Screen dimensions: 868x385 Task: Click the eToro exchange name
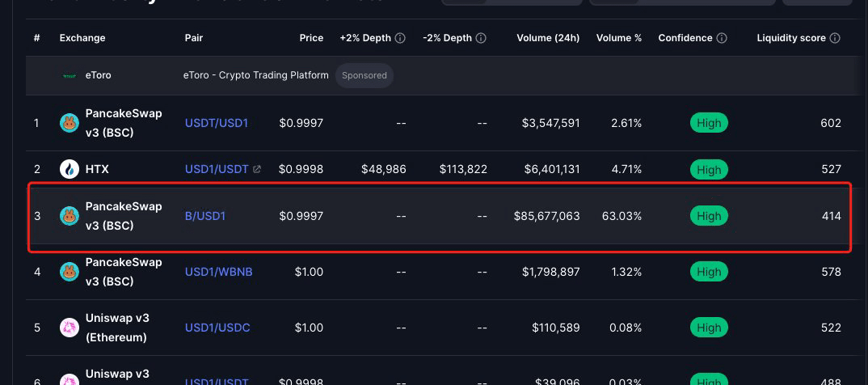(98, 75)
